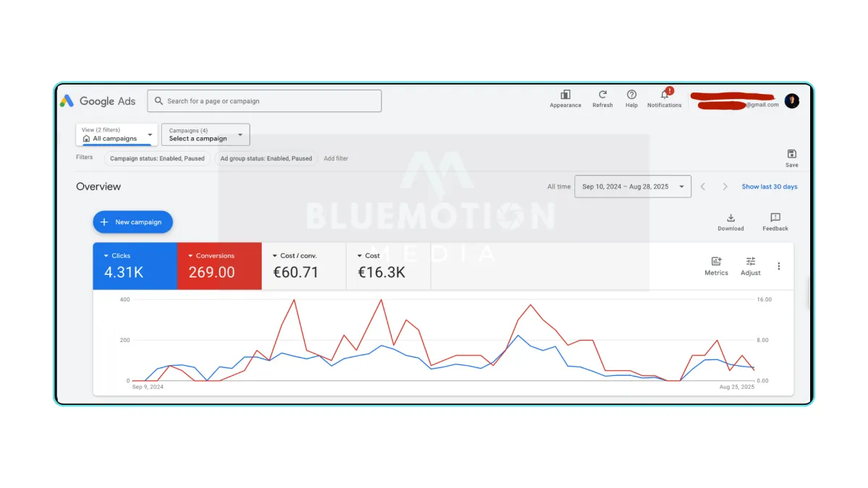Click the All time label
Image resolution: width=868 pixels, height=488 pixels.
tap(558, 187)
